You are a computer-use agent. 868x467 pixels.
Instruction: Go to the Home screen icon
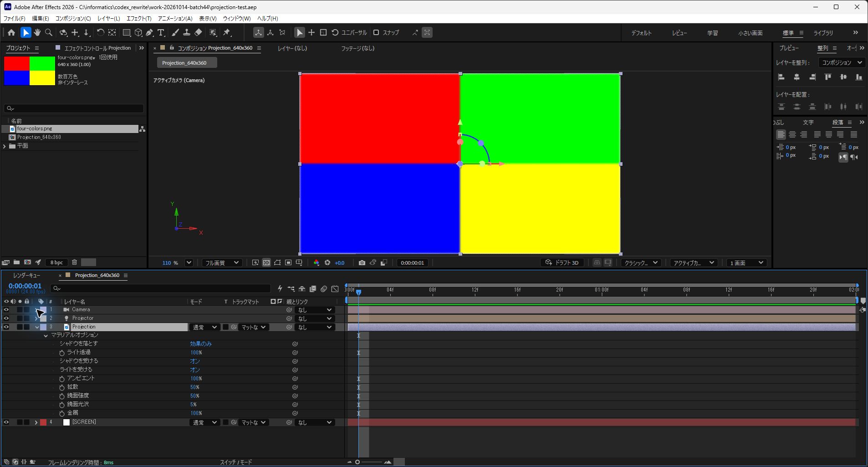coord(11,32)
